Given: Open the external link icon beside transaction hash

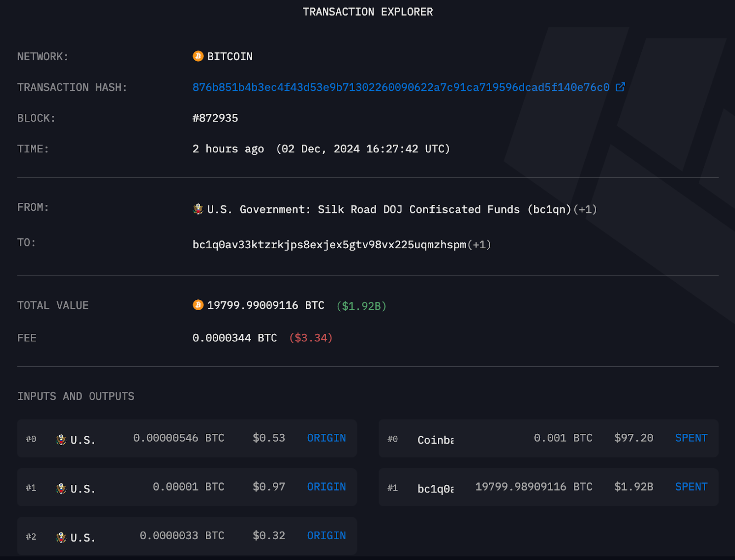Looking at the screenshot, I should coord(621,87).
